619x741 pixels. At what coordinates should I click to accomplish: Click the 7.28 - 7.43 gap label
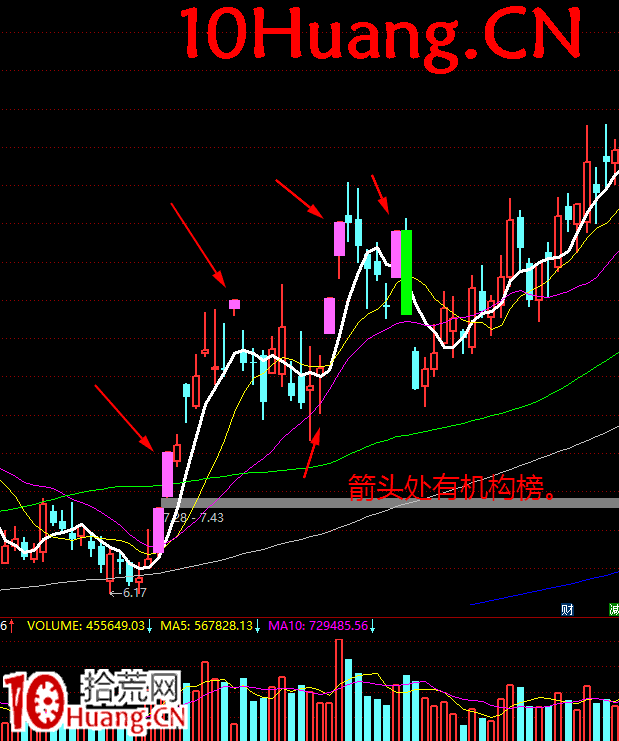(x=194, y=517)
